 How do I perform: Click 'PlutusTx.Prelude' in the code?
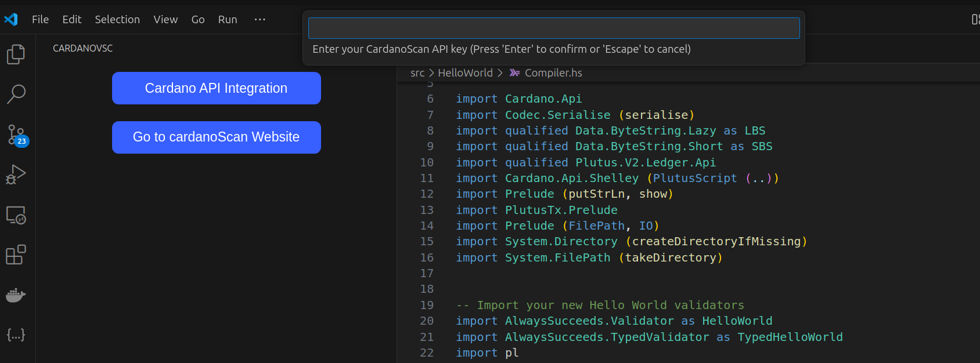point(561,210)
